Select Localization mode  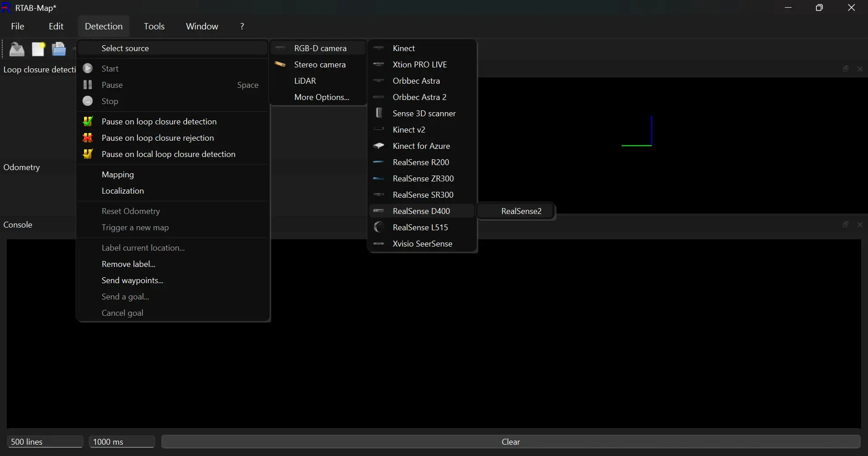click(x=173, y=191)
